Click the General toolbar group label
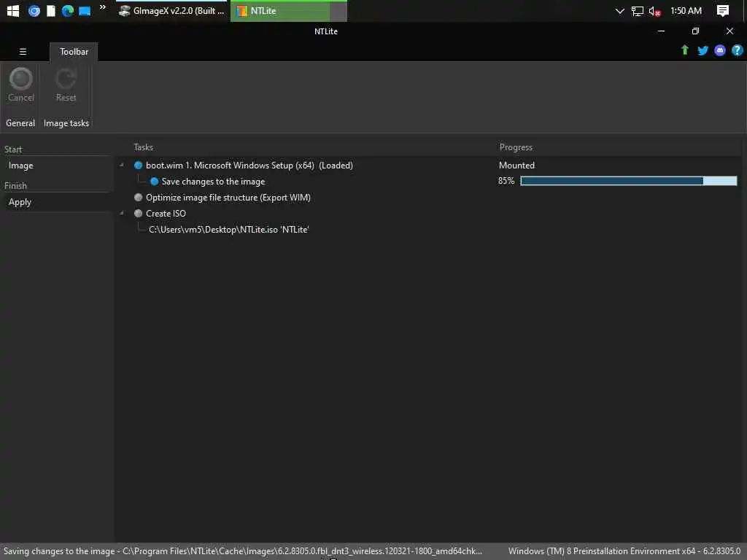The width and height of the screenshot is (747, 560). (20, 122)
